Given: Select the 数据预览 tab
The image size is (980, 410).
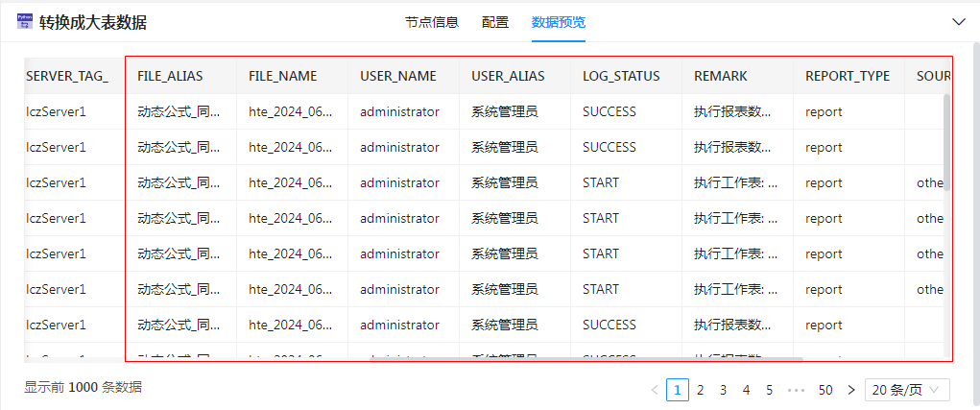Looking at the screenshot, I should 559,22.
